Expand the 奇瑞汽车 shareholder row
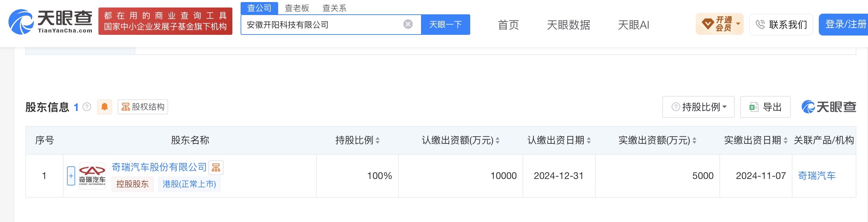This screenshot has height=222, width=868. [71, 176]
